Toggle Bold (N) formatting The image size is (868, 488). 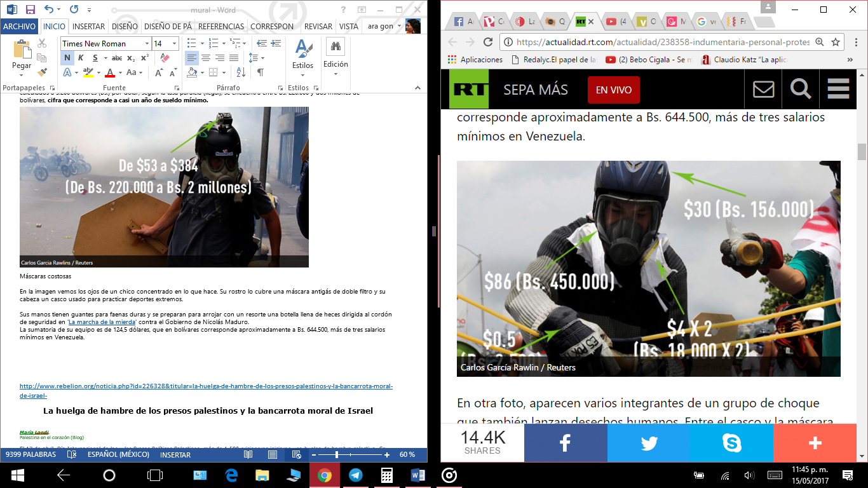(x=67, y=58)
